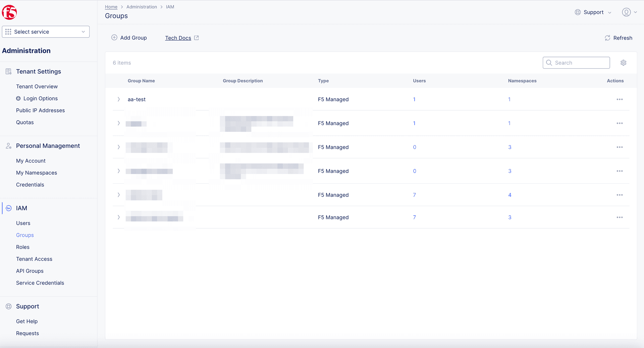Viewport: 644px width, 348px height.
Task: Expand the aa-test group row
Action: (x=118, y=99)
